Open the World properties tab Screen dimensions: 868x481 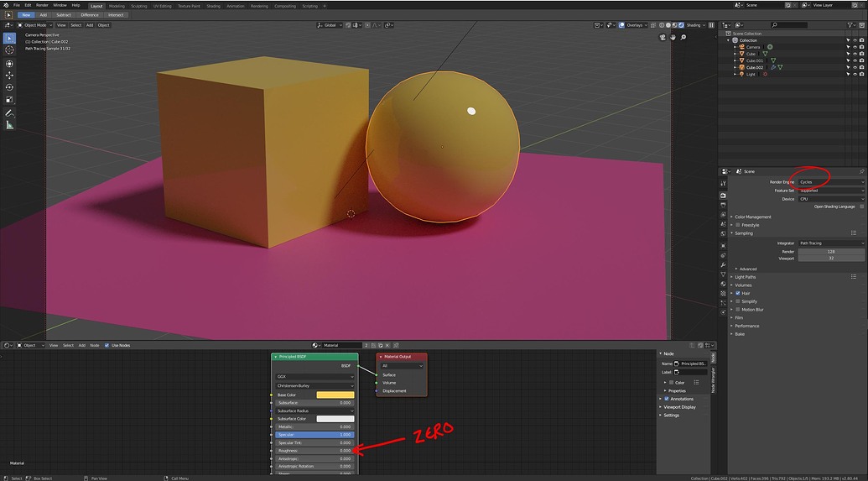coord(723,233)
